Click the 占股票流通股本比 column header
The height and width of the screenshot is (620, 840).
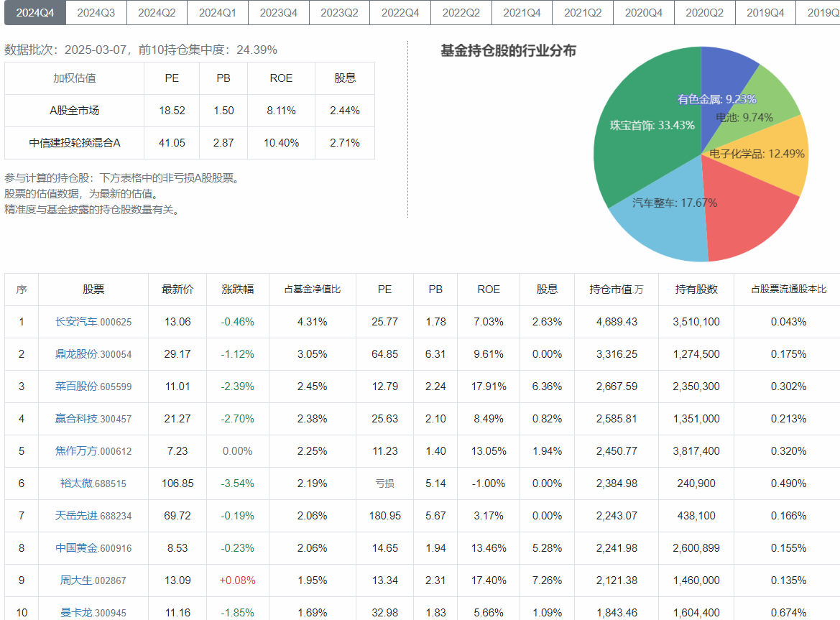[788, 289]
